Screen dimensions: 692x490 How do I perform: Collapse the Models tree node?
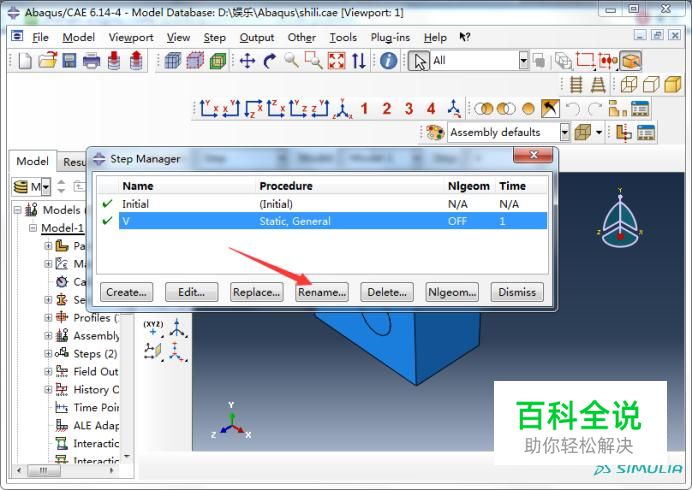(x=18, y=210)
